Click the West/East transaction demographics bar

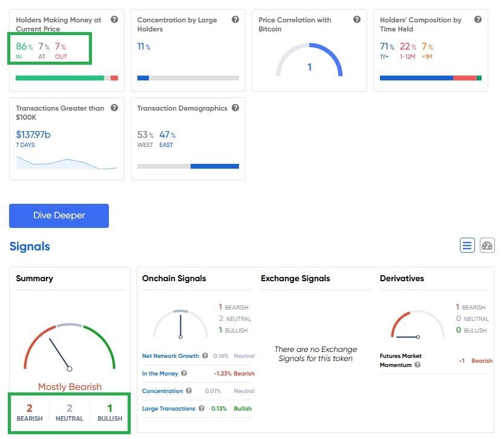(188, 166)
